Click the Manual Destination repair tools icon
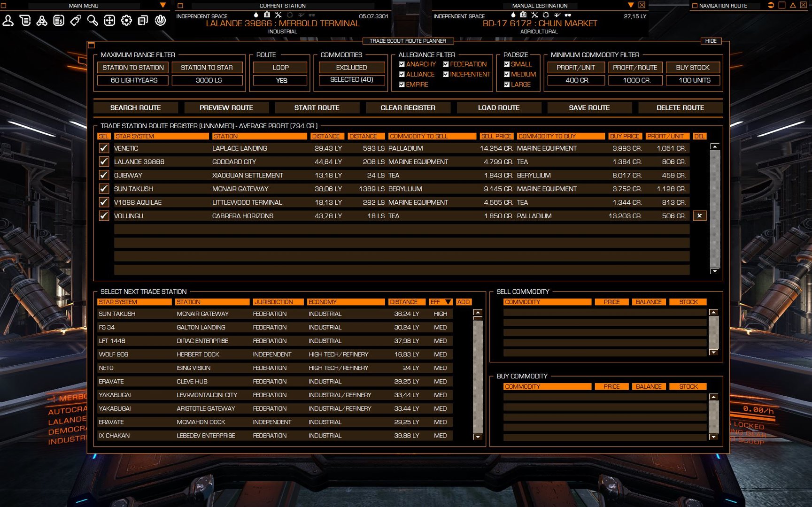The width and height of the screenshot is (812, 507). click(534, 15)
